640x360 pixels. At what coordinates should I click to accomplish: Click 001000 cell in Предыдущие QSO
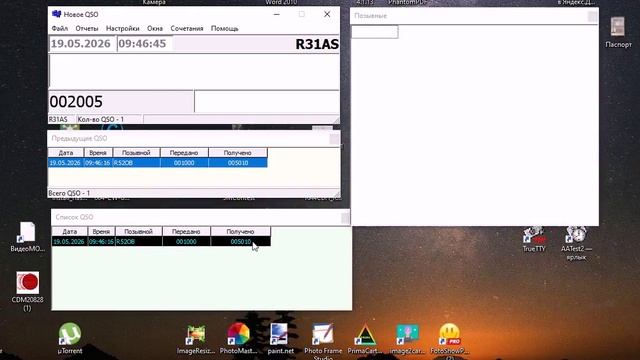coord(184,163)
